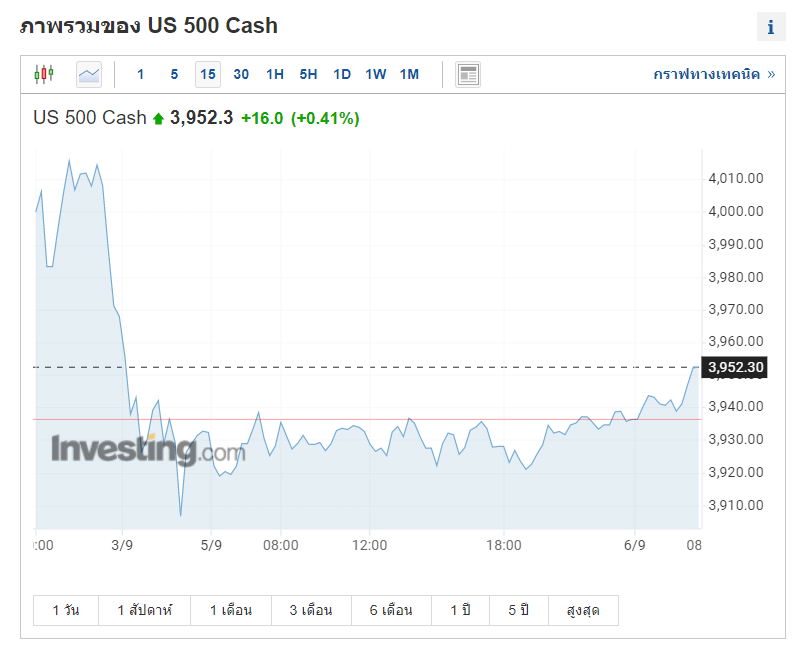
Task: Switch to candlestick chart type
Action: pyautogui.click(x=44, y=74)
